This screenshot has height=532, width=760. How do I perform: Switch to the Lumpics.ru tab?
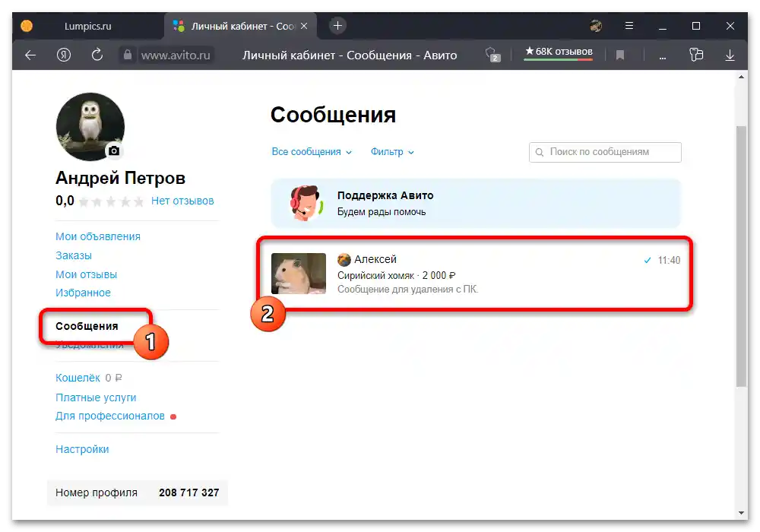point(87,26)
